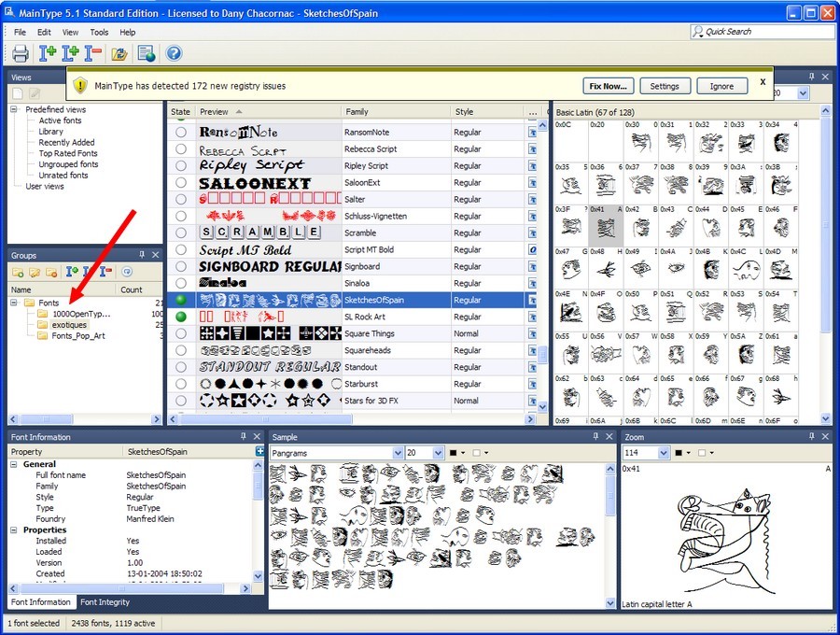Open the page-with-globe toolbar icon

tap(147, 53)
